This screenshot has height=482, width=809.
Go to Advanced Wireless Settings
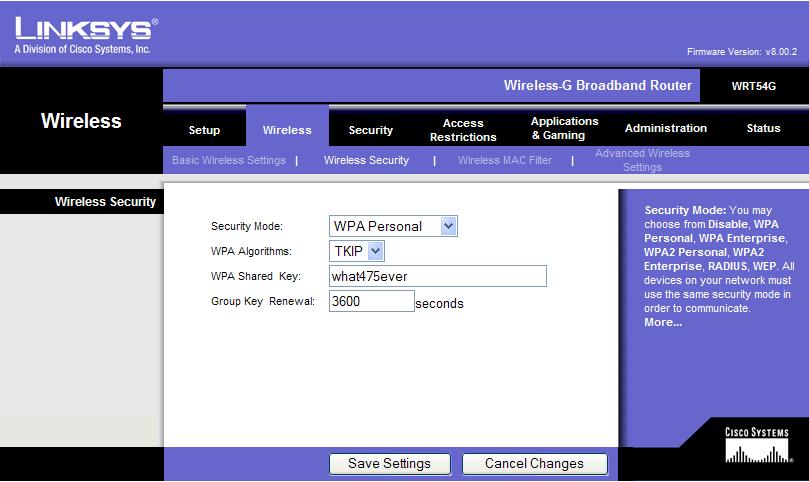(642, 160)
